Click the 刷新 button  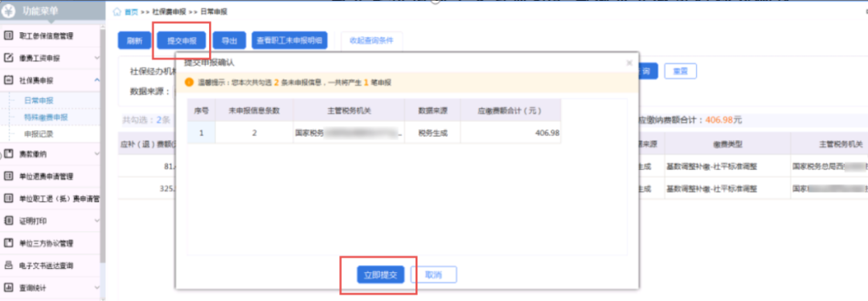point(134,40)
